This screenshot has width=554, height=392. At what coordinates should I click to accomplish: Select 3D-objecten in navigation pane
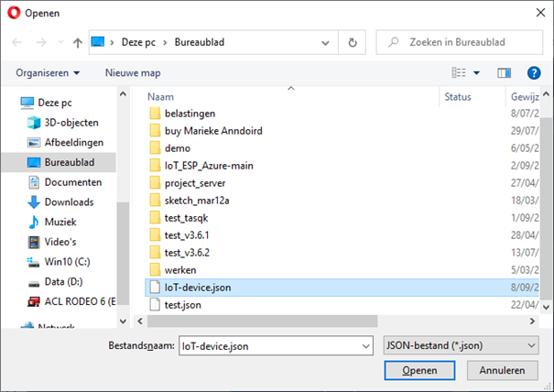71,123
